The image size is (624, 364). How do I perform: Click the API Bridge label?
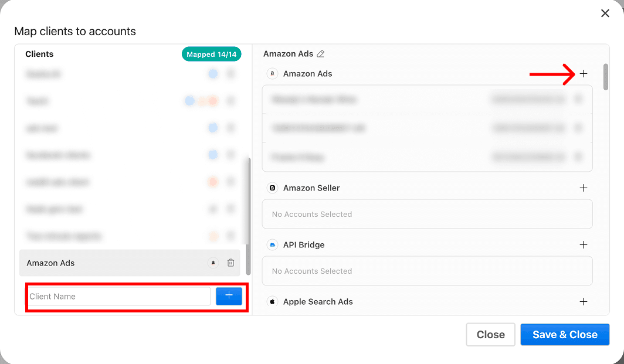pos(304,244)
